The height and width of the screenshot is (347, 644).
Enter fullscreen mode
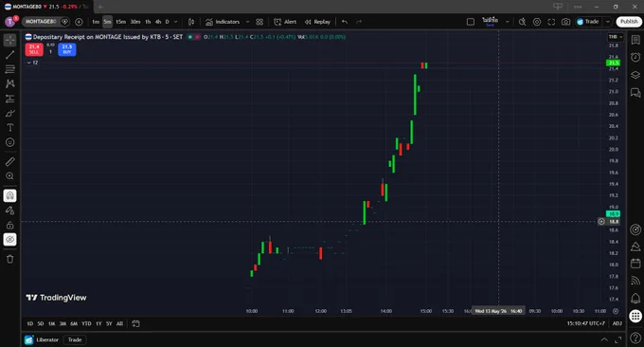pyautogui.click(x=551, y=22)
